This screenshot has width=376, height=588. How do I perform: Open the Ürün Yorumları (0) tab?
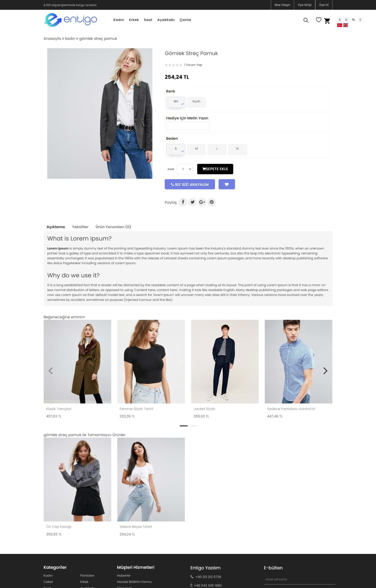[113, 227]
